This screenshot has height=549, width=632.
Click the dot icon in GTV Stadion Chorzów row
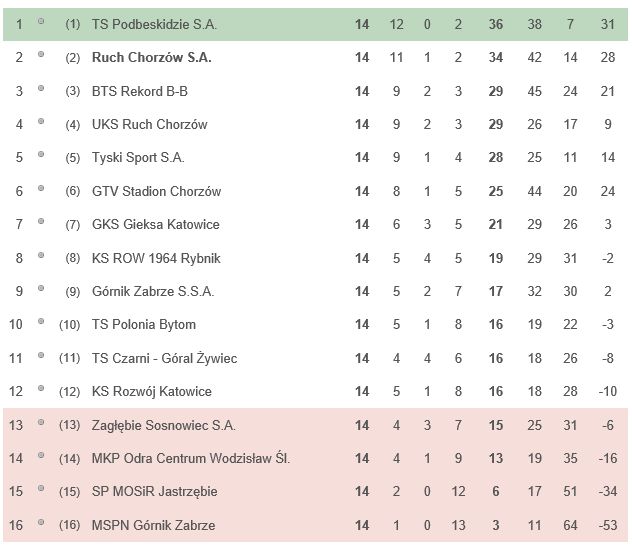coord(41,188)
